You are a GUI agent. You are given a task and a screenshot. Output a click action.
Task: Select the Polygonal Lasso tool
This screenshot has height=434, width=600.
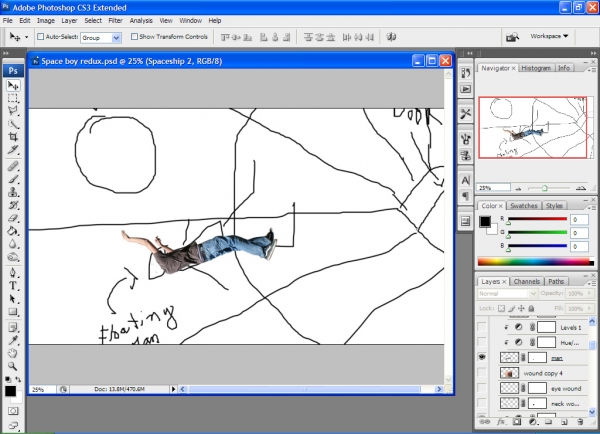[13, 111]
